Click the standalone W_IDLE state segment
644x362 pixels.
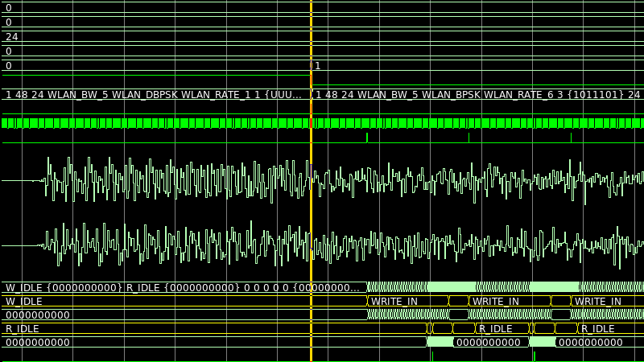tap(23, 301)
